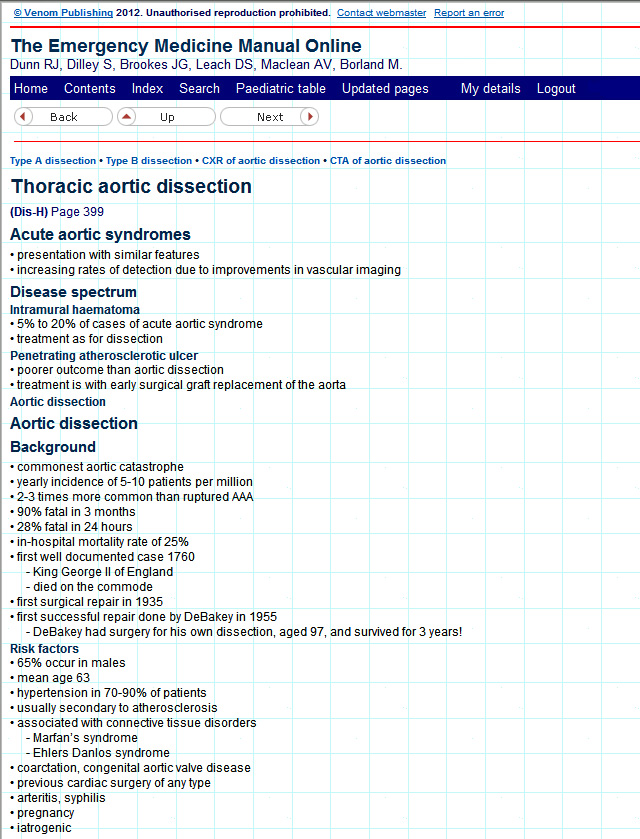Click 'usually secondary to atherosclerosis' bullet

pyautogui.click(x=113, y=707)
